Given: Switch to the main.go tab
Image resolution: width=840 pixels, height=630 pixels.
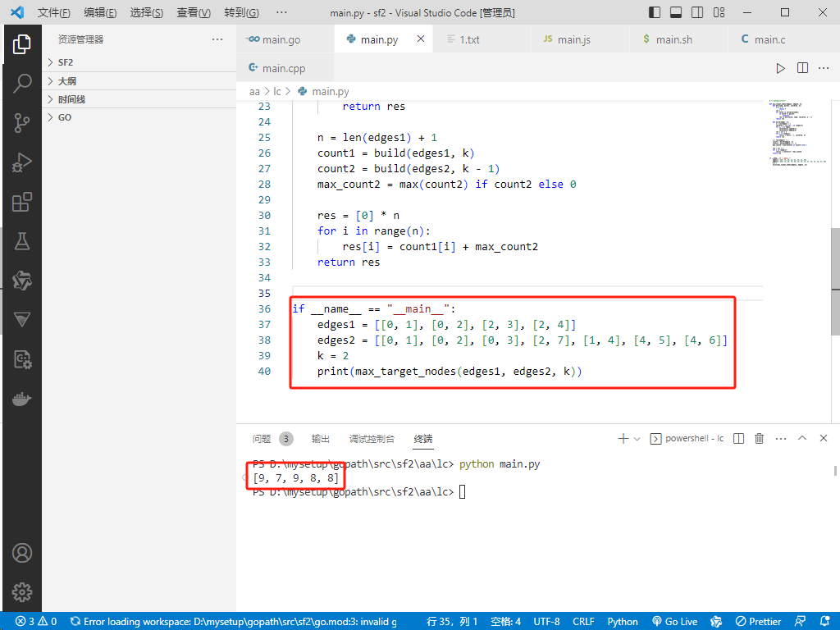Looking at the screenshot, I should click(285, 39).
